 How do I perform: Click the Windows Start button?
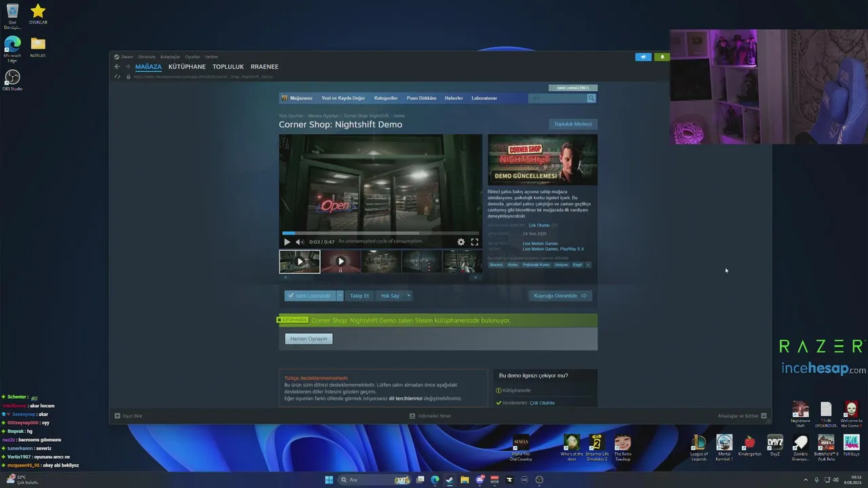click(329, 480)
